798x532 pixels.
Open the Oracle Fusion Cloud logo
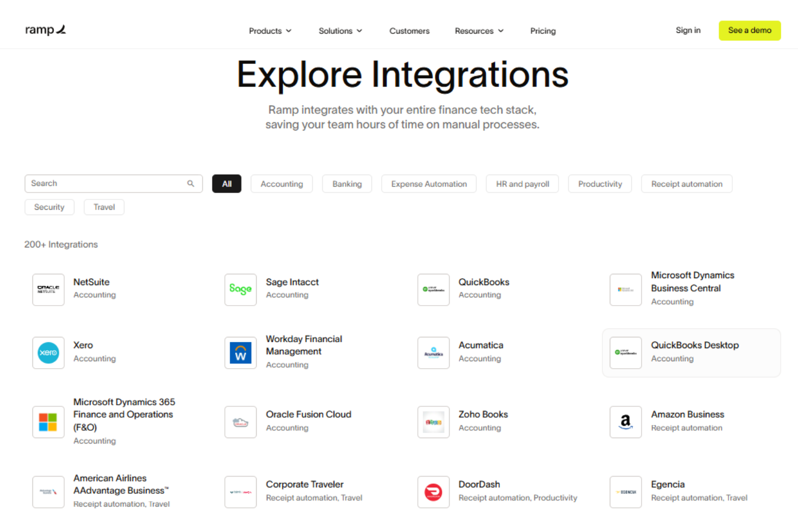[x=240, y=422]
